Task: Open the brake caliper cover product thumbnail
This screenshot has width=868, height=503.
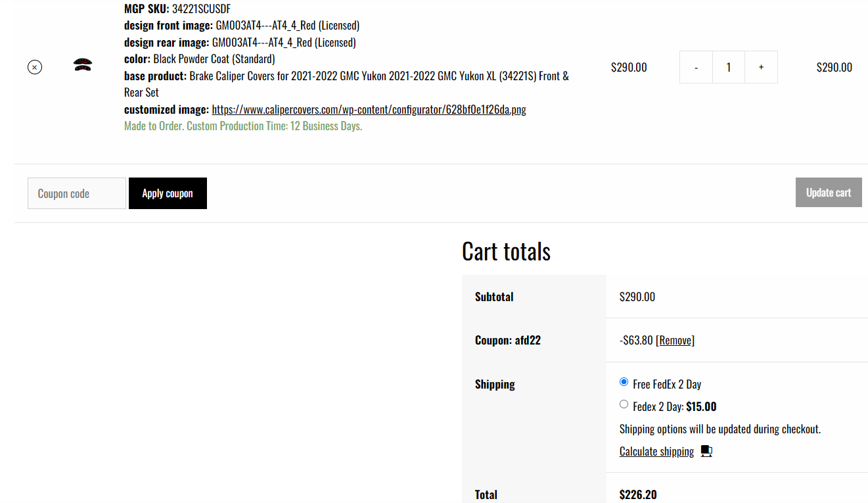Action: 83,64
